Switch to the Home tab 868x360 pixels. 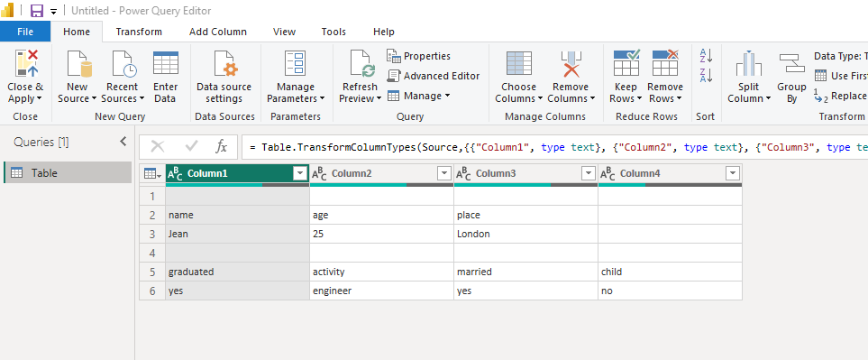[77, 32]
